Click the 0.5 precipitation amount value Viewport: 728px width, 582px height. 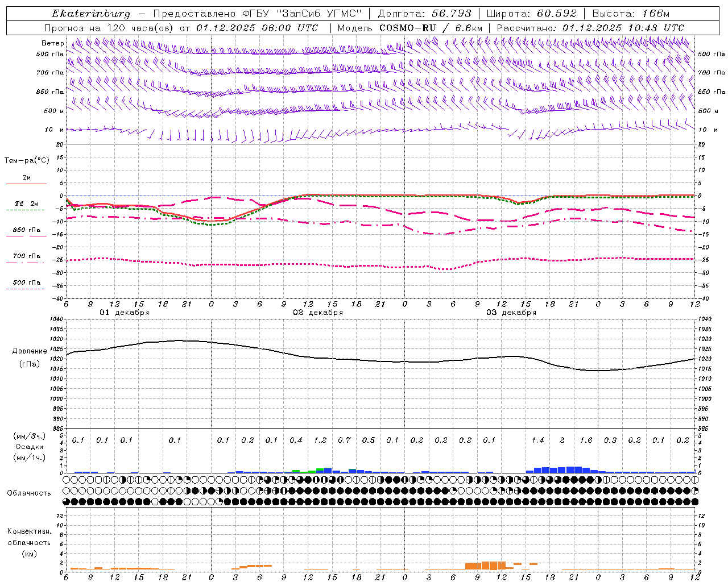(x=369, y=440)
